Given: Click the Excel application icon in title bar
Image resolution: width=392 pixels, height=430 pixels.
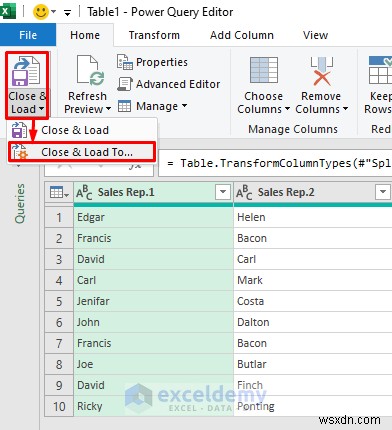Looking at the screenshot, I should (7, 12).
